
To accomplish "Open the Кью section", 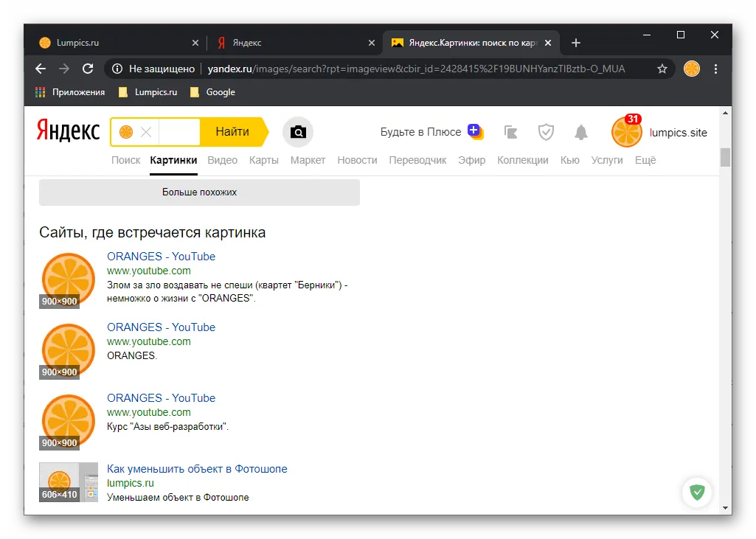I will tap(570, 160).
